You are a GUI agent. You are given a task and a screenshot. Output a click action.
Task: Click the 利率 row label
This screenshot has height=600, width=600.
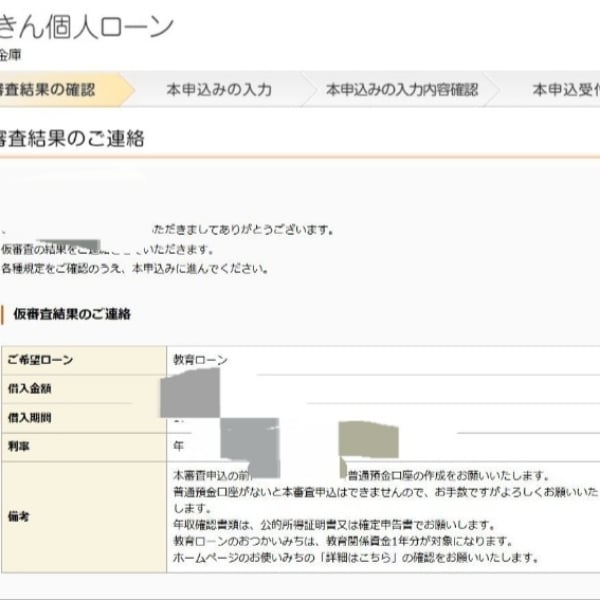[x=18, y=446]
